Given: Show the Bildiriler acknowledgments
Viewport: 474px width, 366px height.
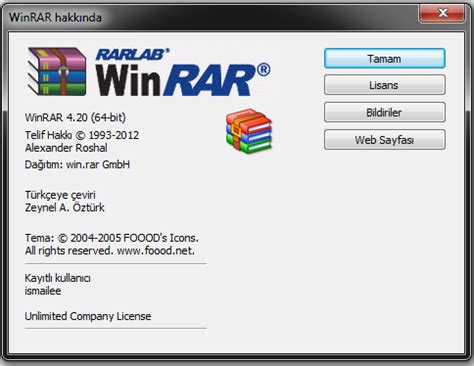Looking at the screenshot, I should (x=385, y=112).
